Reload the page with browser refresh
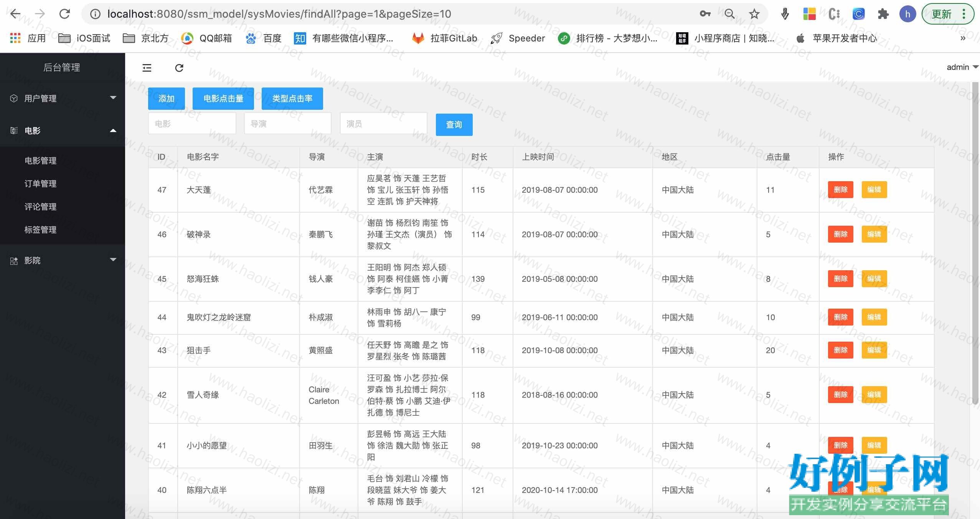 point(64,14)
